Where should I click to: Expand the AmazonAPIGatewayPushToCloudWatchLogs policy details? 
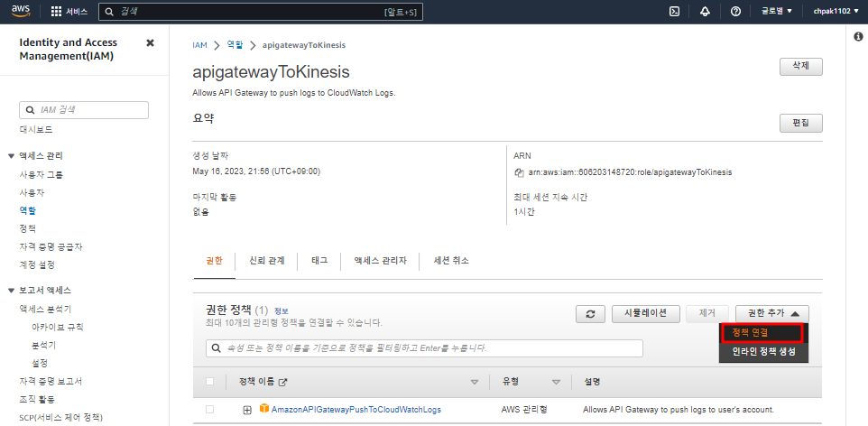pyautogui.click(x=247, y=410)
